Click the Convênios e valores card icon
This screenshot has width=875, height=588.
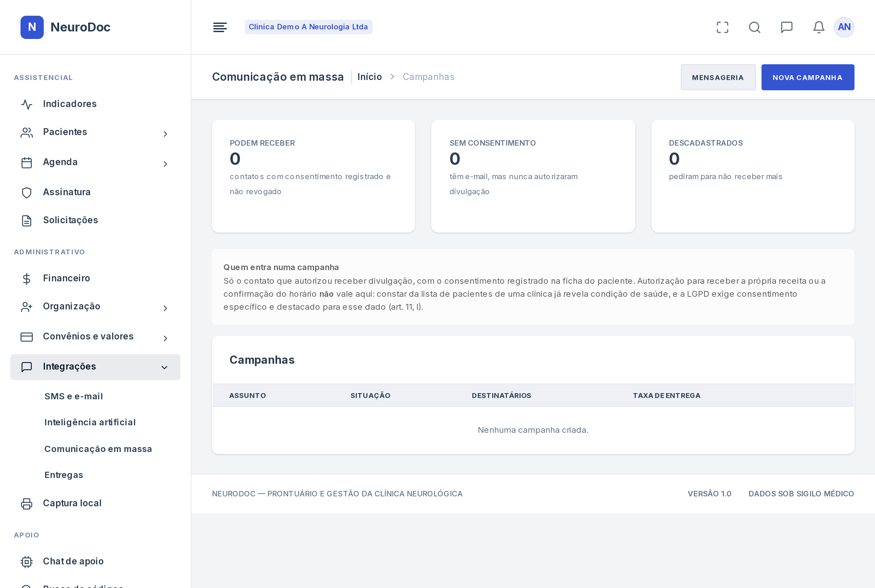tap(27, 337)
